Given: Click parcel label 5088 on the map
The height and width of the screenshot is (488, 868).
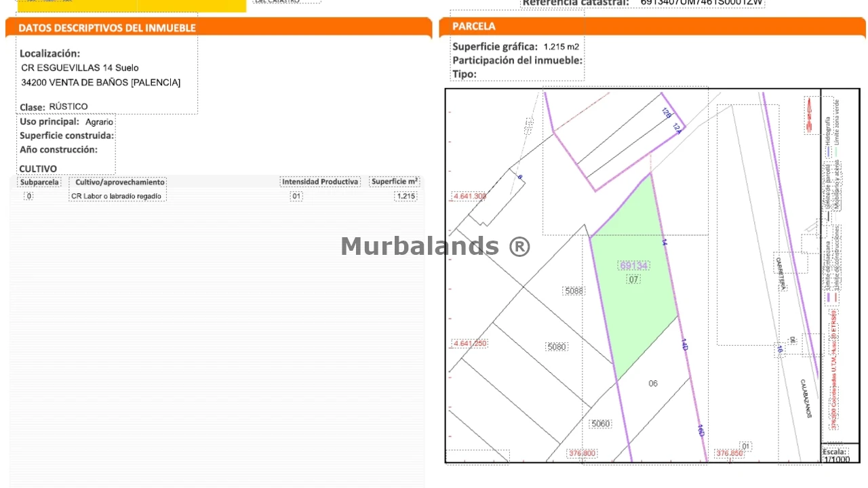Looking at the screenshot, I should 574,291.
